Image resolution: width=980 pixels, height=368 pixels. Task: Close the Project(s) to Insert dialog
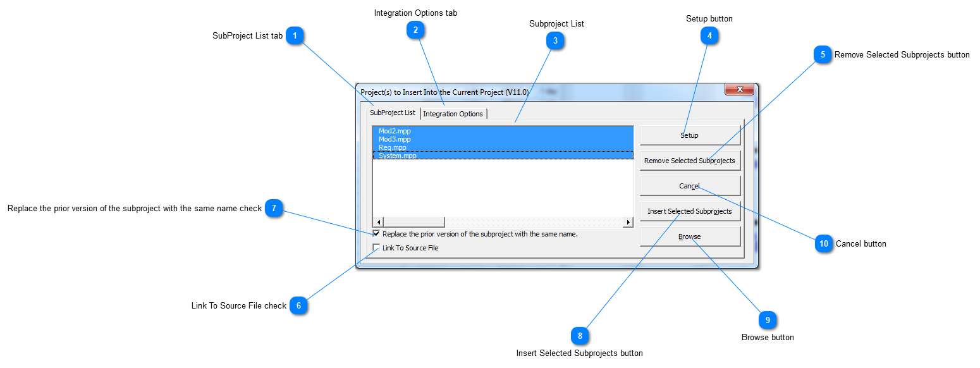[739, 89]
